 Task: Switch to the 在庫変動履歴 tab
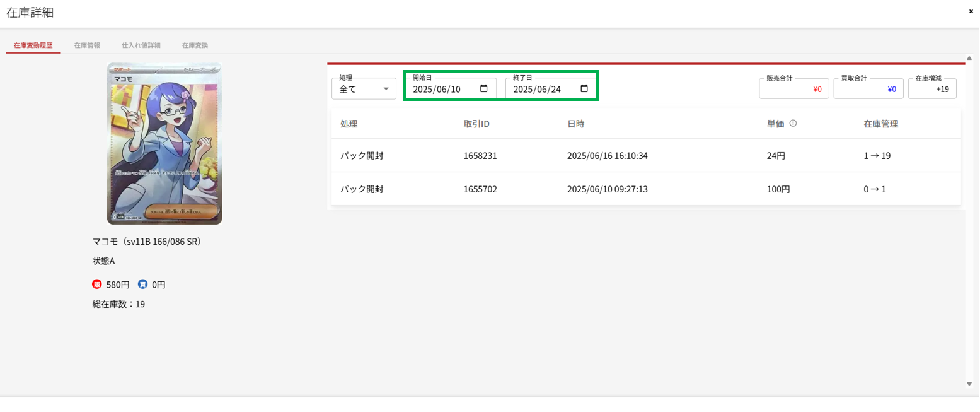click(33, 45)
